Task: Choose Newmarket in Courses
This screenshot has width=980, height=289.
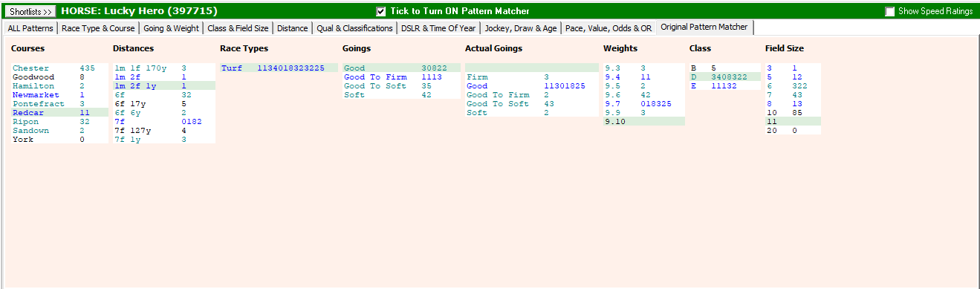Action: click(x=59, y=95)
